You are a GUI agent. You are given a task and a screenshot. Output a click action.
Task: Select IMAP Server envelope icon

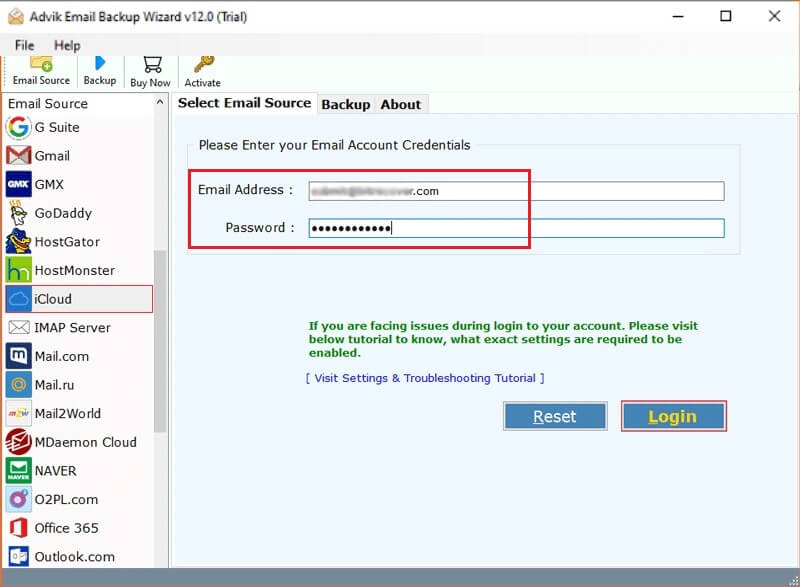point(19,327)
